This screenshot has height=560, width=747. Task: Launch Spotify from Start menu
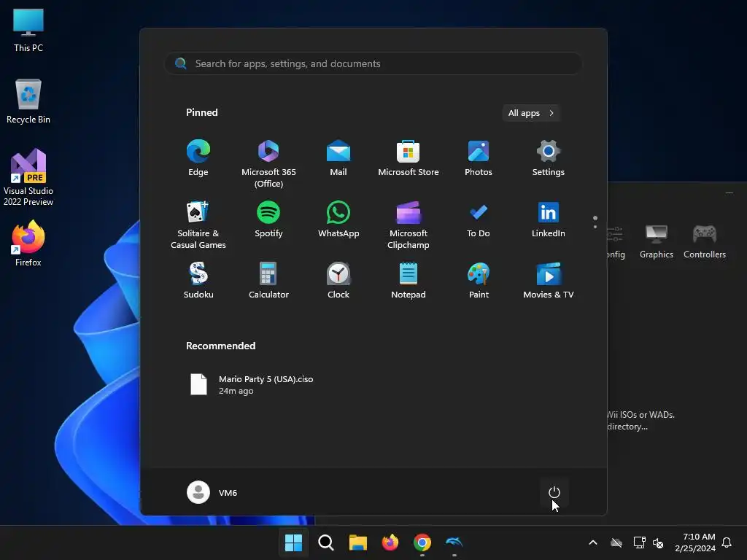point(268,220)
